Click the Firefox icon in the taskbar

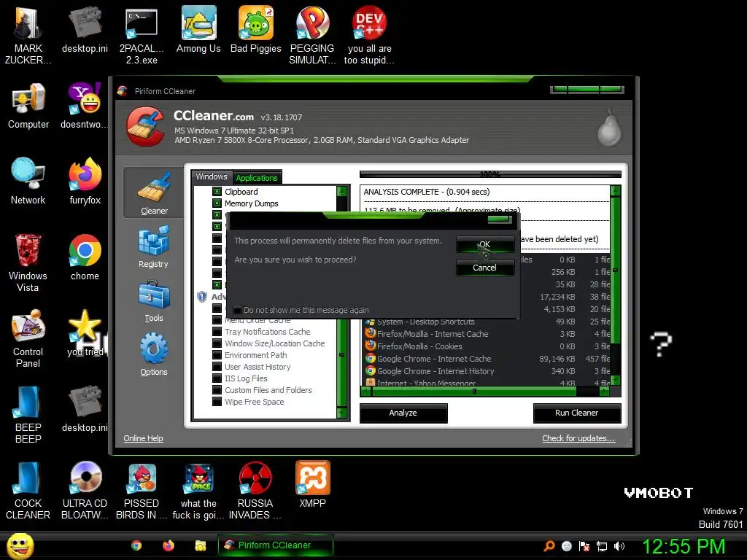pyautogui.click(x=169, y=545)
